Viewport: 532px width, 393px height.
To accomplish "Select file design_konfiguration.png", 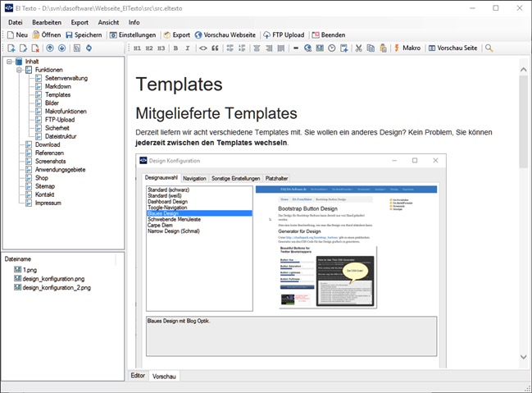I will tap(53, 279).
